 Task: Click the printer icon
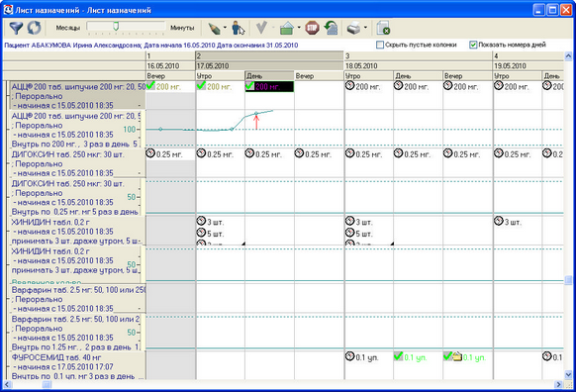[354, 28]
